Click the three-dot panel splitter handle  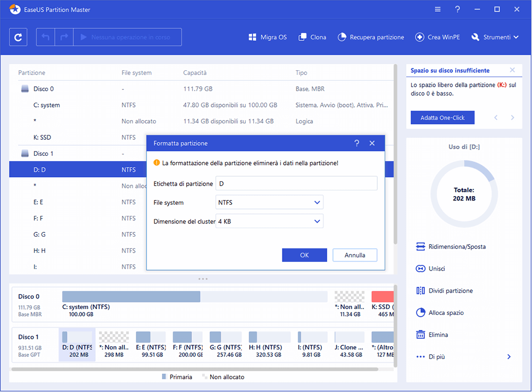(x=203, y=279)
